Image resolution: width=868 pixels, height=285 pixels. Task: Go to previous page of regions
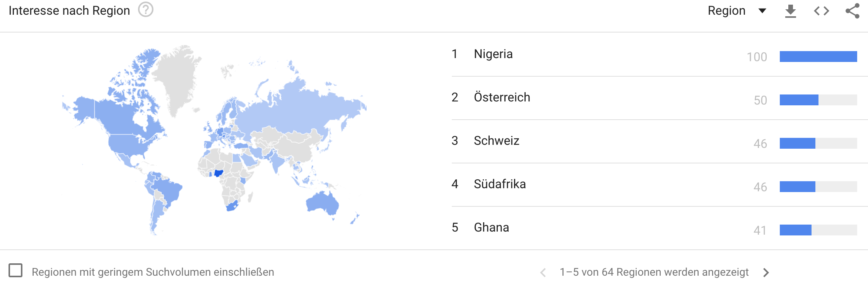pyautogui.click(x=543, y=273)
